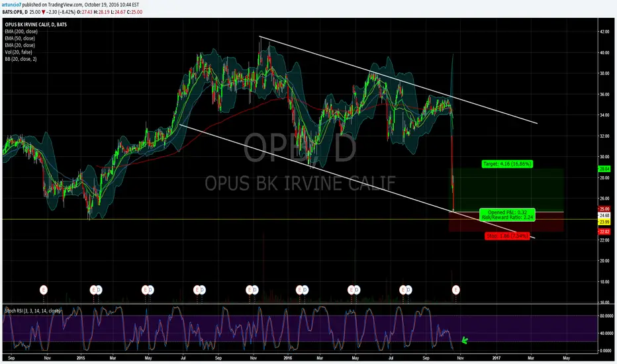The height and width of the screenshot is (364, 617).
Task: Select the Vol (20, false) indicator label
Action: click(19, 52)
